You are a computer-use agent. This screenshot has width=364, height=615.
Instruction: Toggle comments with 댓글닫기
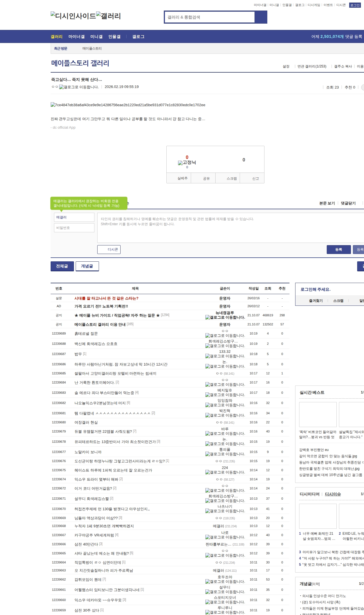click(348, 203)
